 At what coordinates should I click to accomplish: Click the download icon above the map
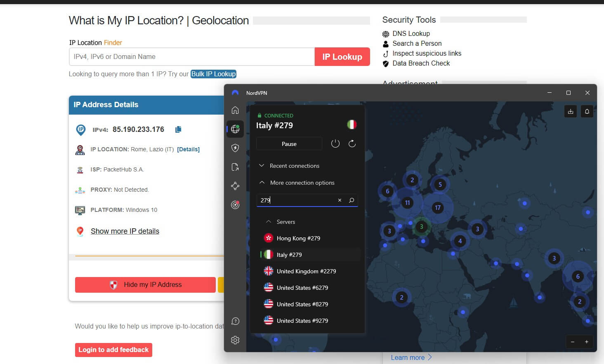click(571, 111)
